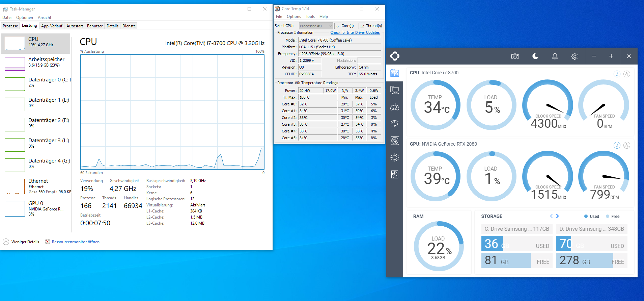Open Datei menu in Task-Manager
644x301 pixels.
click(x=7, y=18)
